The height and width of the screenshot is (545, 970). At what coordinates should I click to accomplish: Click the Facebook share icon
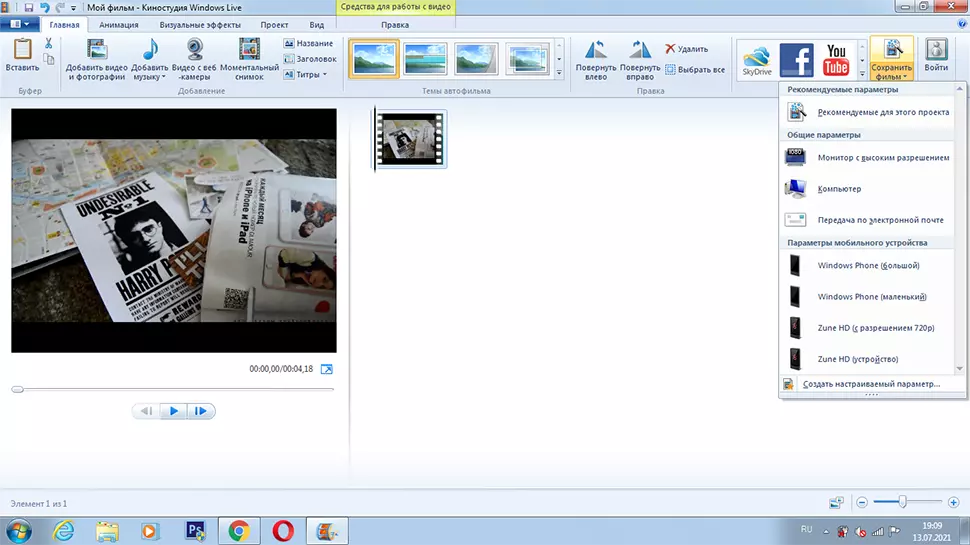pos(796,61)
